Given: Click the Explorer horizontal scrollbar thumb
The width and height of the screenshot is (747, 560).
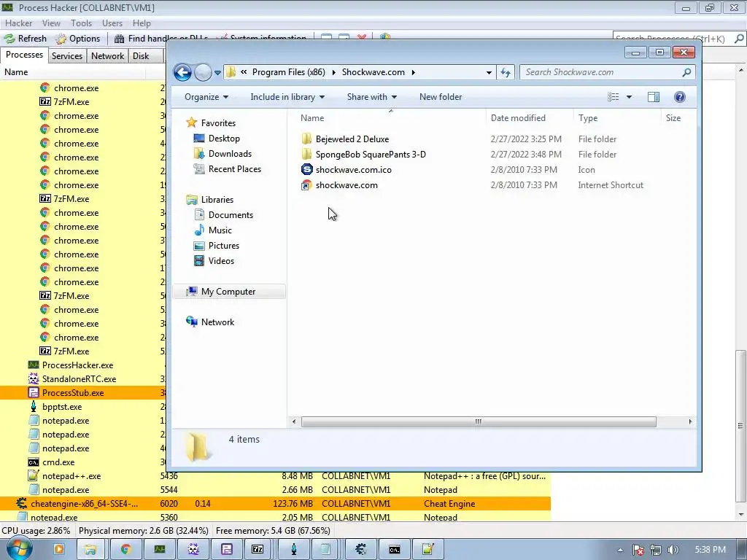Looking at the screenshot, I should [479, 422].
